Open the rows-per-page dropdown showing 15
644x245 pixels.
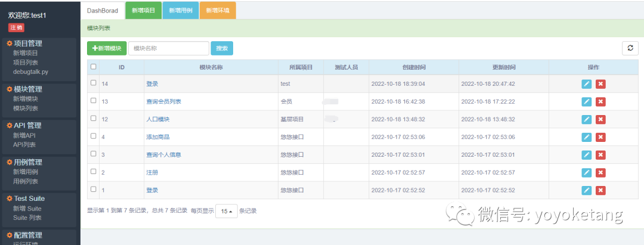click(x=227, y=211)
